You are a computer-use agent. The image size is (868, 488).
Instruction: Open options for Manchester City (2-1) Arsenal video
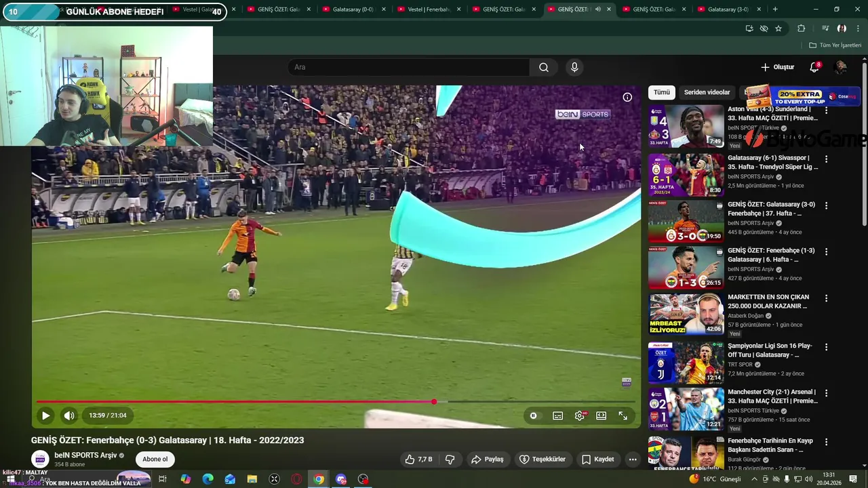coord(826,393)
